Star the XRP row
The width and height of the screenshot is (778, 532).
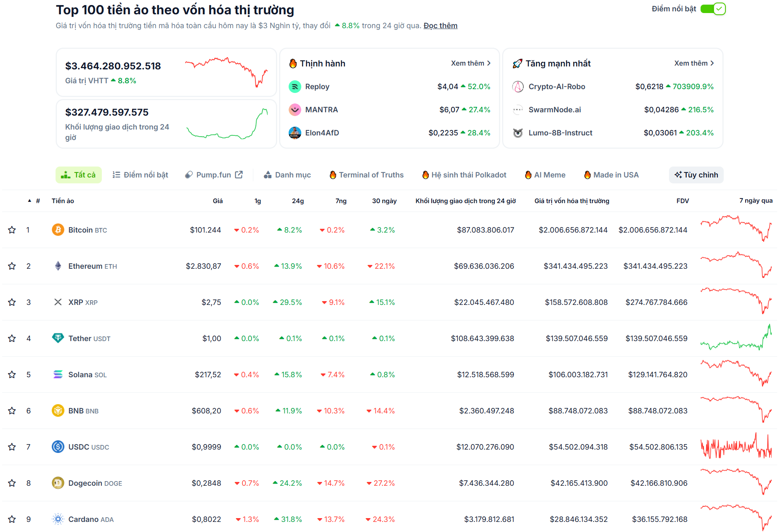(x=12, y=302)
